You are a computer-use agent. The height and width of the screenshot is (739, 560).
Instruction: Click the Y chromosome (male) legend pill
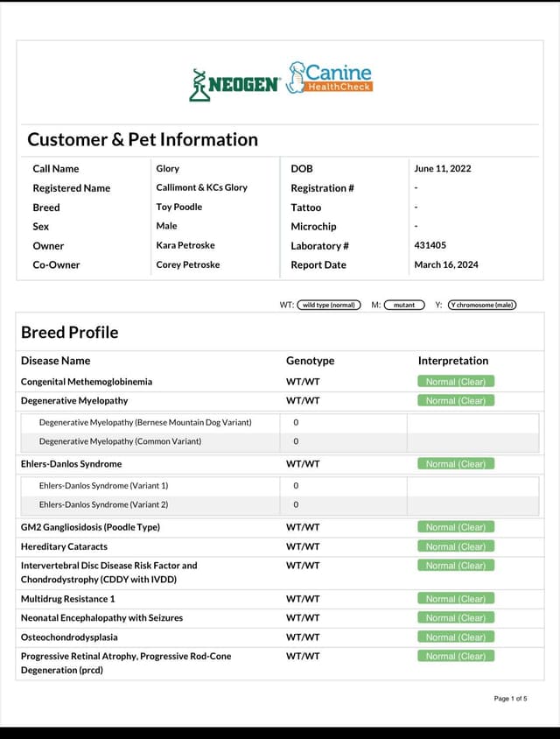[482, 305]
